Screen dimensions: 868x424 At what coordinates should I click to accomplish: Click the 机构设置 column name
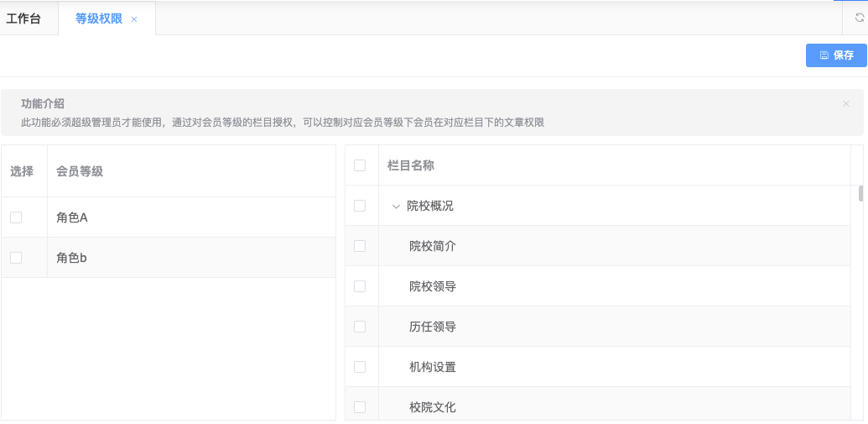pos(433,367)
